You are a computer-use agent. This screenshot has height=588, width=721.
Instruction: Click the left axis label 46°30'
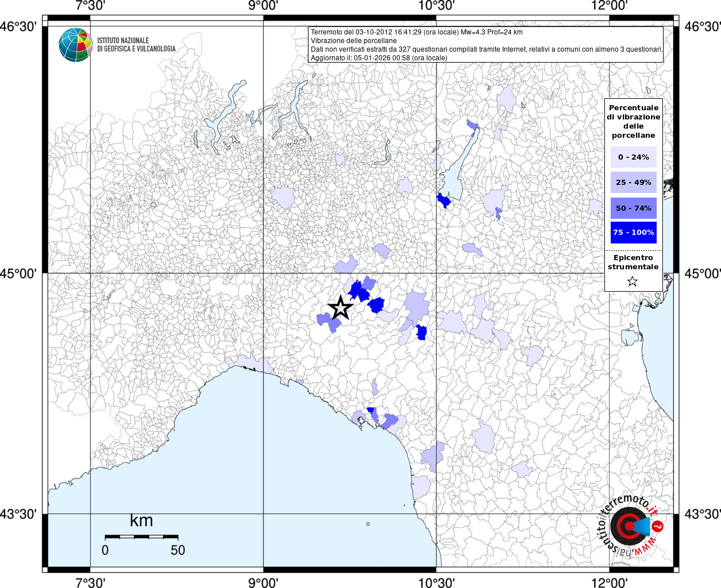(18, 26)
